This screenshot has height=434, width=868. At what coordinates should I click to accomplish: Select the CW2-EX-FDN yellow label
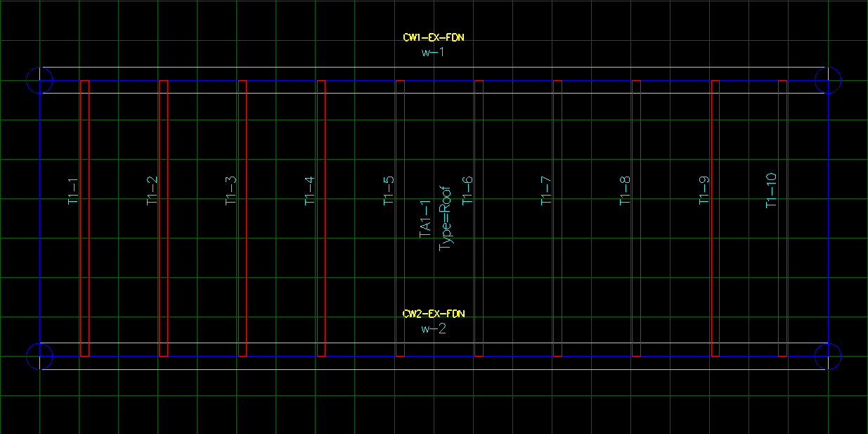[x=433, y=314]
